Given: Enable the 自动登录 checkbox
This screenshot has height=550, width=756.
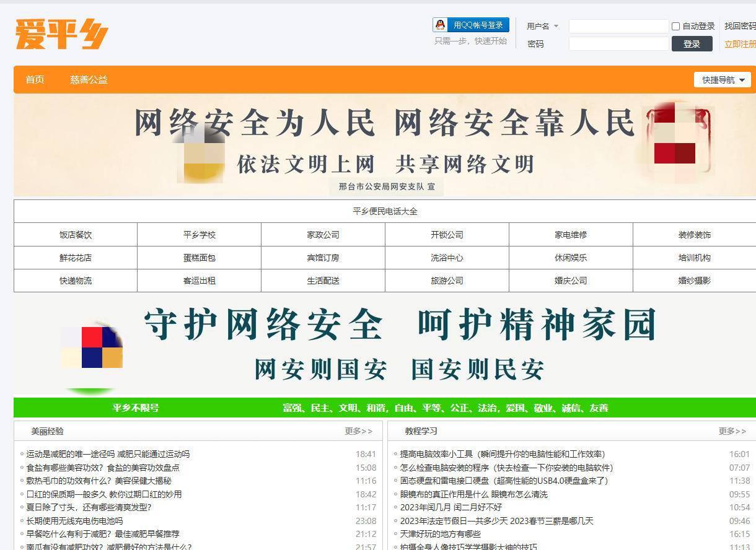Looking at the screenshot, I should tap(675, 25).
